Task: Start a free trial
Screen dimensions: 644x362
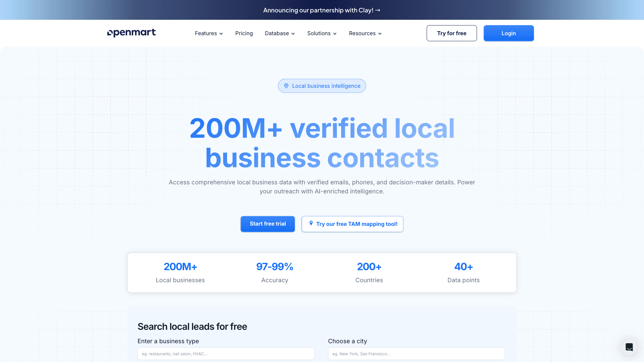Action: pyautogui.click(x=267, y=224)
